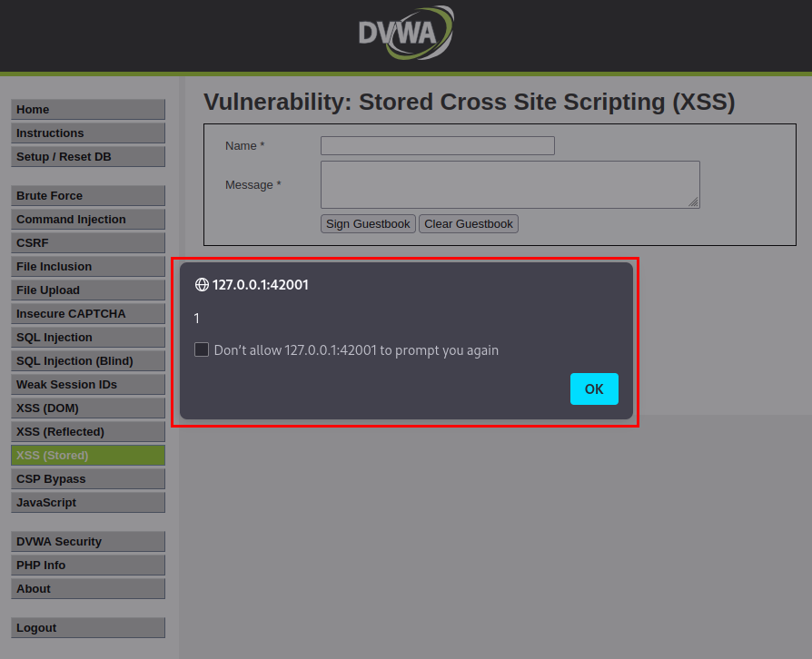Go to Setup / Reset DB

88,157
